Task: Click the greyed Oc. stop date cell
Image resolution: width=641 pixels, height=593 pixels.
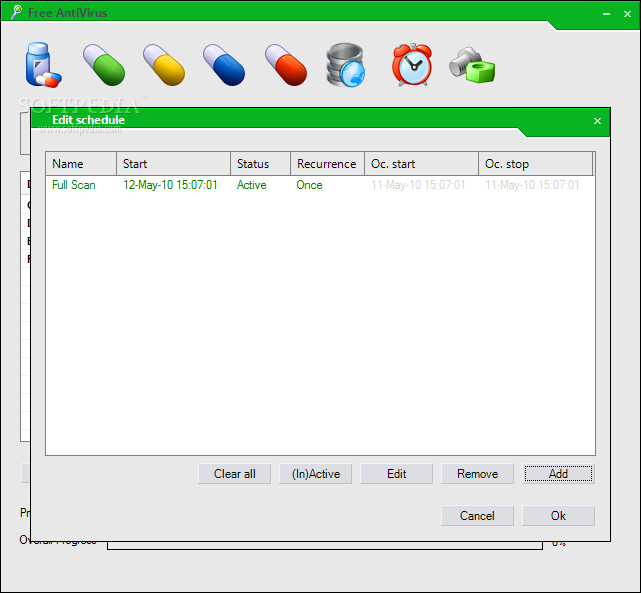Action: pyautogui.click(x=532, y=185)
